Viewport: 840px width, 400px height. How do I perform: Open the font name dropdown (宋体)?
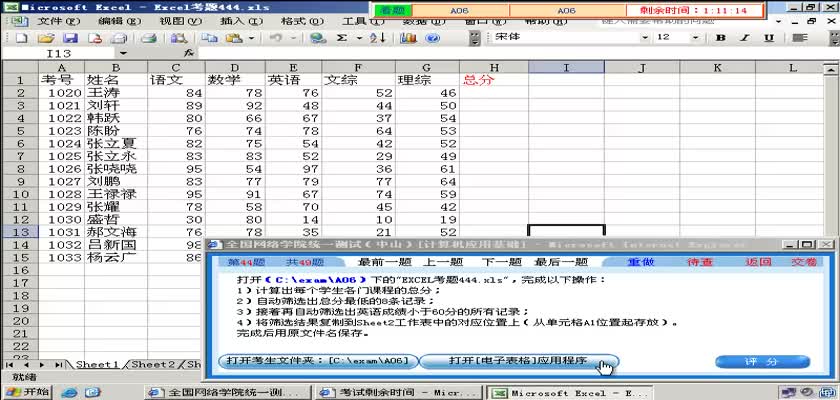click(645, 37)
